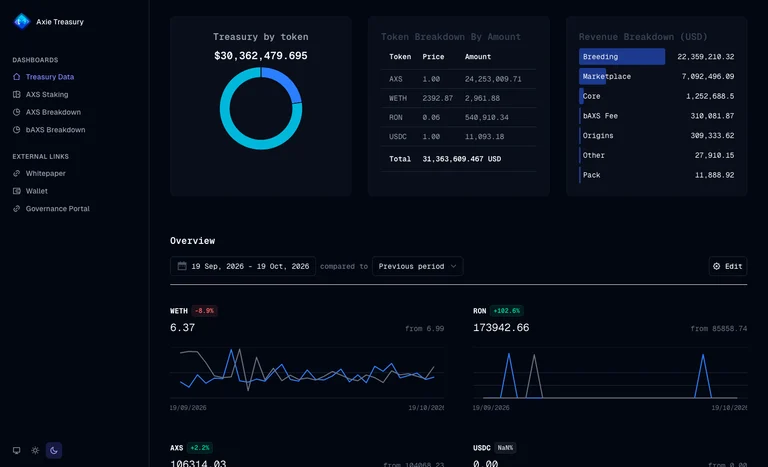
Task: Click the AXS Breakdown pie icon
Action: click(17, 112)
